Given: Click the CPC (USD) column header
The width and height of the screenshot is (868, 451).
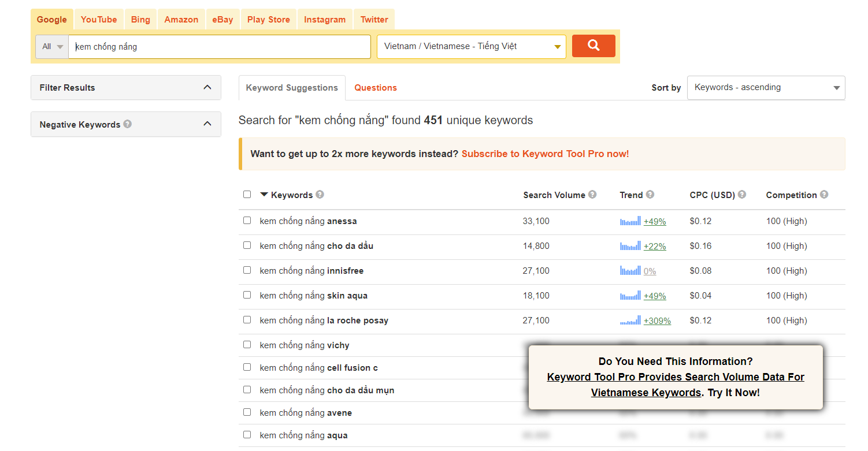Looking at the screenshot, I should (x=713, y=195).
